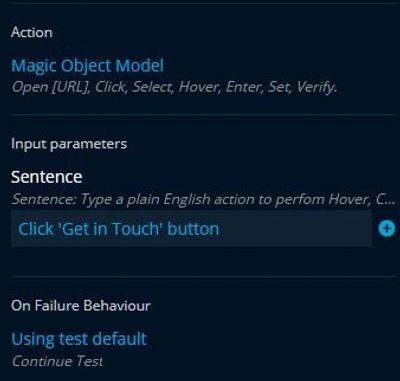Click the word 'Verify.' in the action description
Screen dimensions: 400x381
[317, 88]
